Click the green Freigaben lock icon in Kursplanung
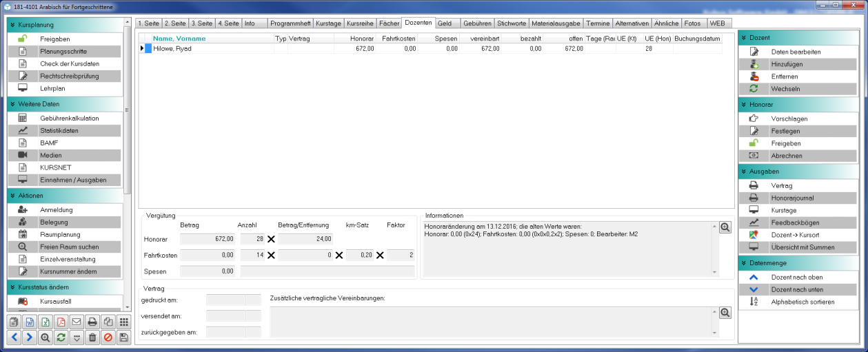The height and width of the screenshot is (352, 868). 22,39
